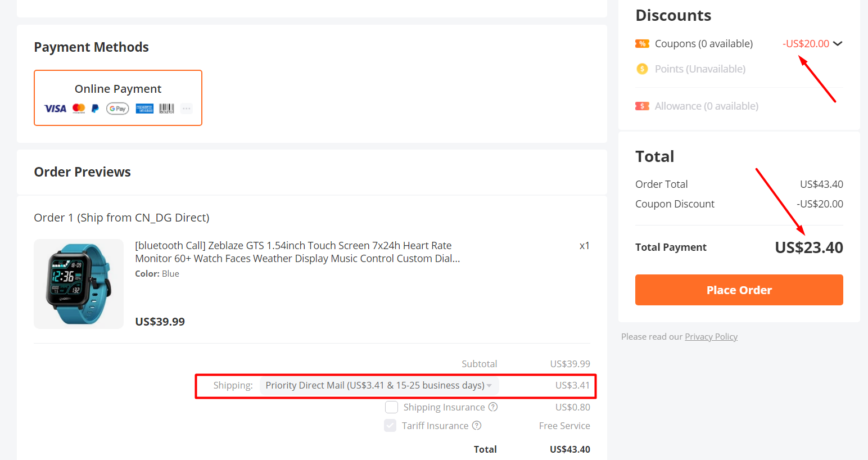Click the gold Points coin icon
The height and width of the screenshot is (460, 868).
click(x=642, y=69)
